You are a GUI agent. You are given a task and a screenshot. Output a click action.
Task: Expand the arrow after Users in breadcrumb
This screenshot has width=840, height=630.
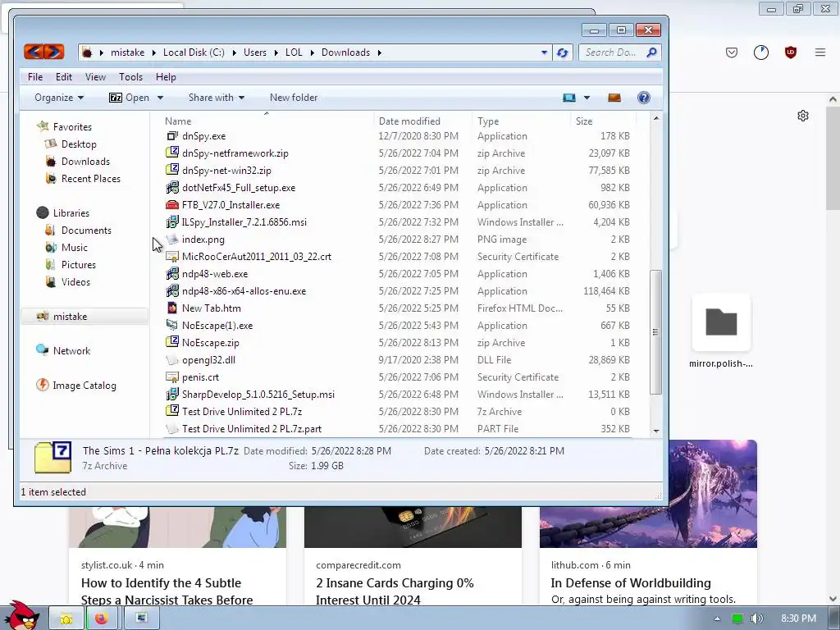tap(276, 52)
